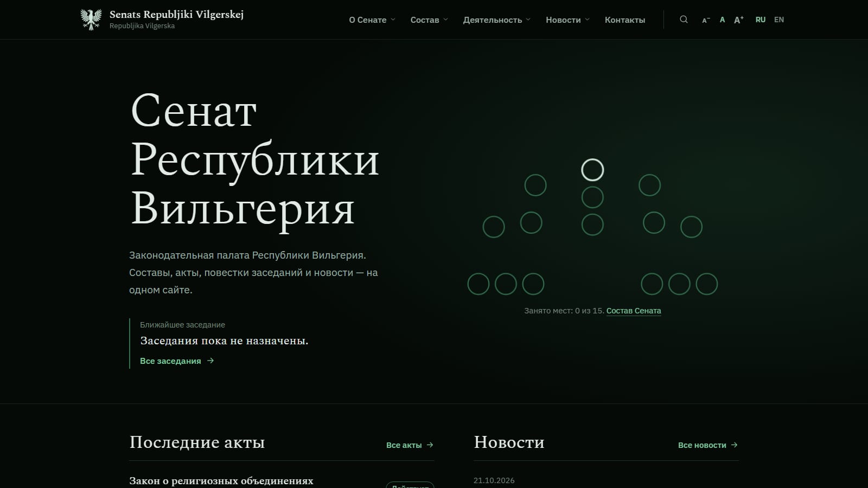Increase font size with A+ button

(739, 20)
